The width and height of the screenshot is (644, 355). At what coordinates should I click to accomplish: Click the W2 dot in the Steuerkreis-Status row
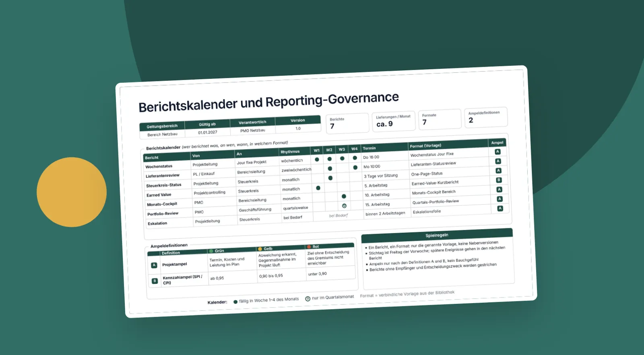(x=330, y=178)
